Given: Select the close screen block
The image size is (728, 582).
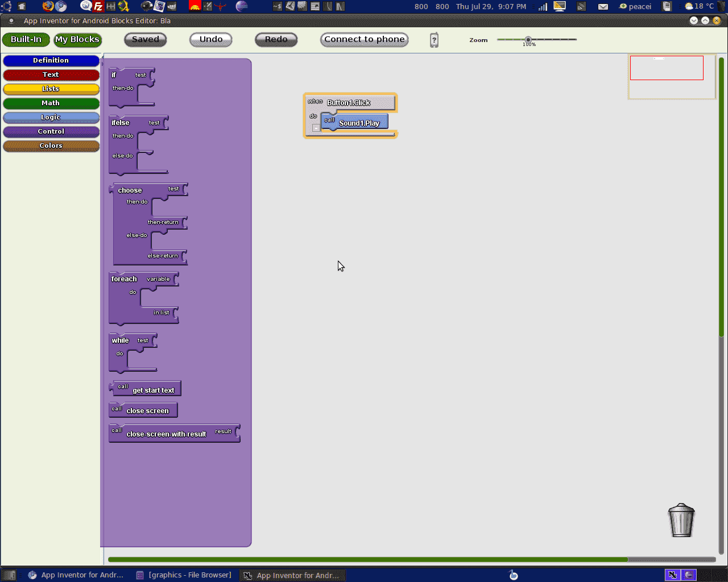Looking at the screenshot, I should 143,410.
